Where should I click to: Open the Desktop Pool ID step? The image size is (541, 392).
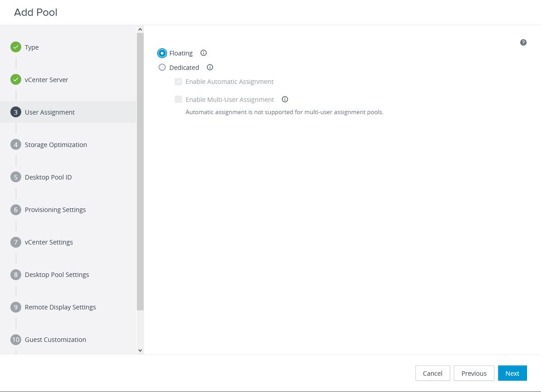coord(48,177)
